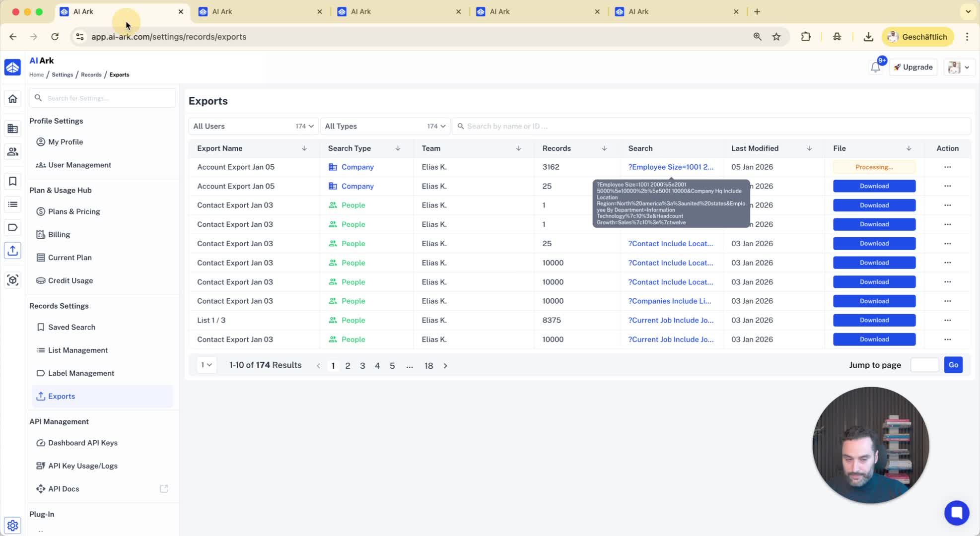Click the Upgrade button
Image resolution: width=980 pixels, height=536 pixels.
click(913, 67)
